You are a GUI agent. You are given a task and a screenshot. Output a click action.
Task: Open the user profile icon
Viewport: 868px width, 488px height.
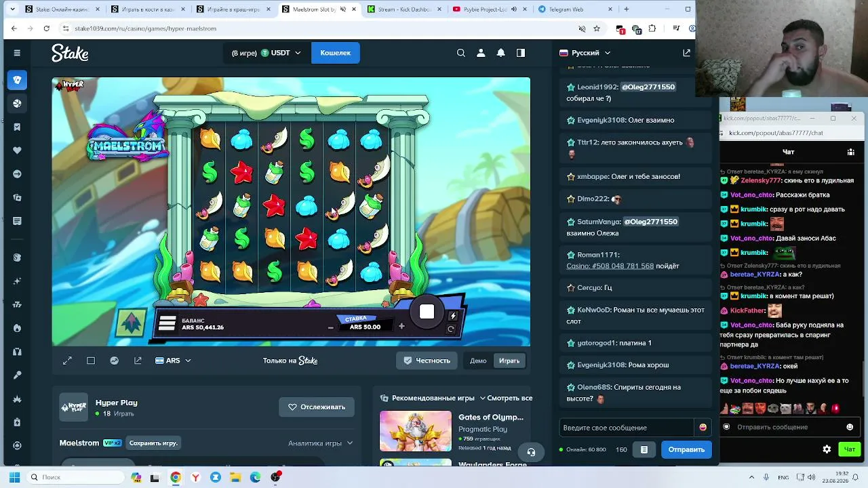click(481, 53)
